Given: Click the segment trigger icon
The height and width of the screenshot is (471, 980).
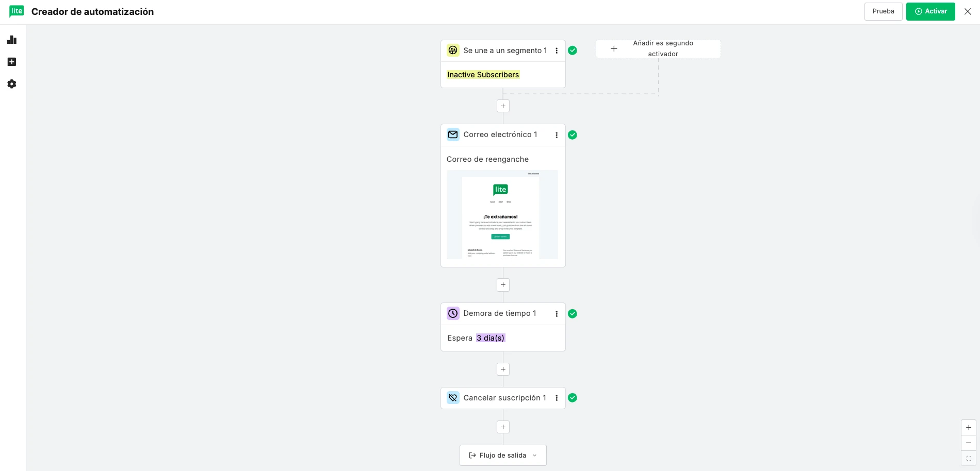Looking at the screenshot, I should coord(453,51).
